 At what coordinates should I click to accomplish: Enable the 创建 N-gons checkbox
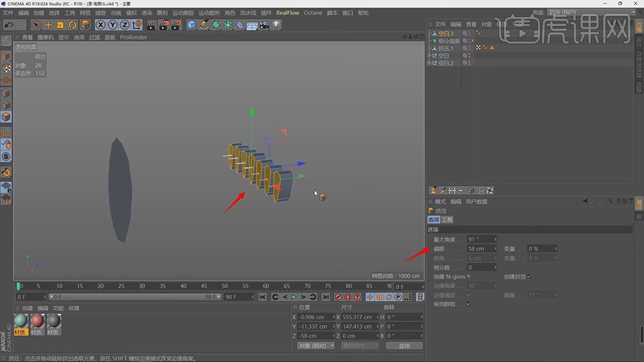click(x=468, y=277)
